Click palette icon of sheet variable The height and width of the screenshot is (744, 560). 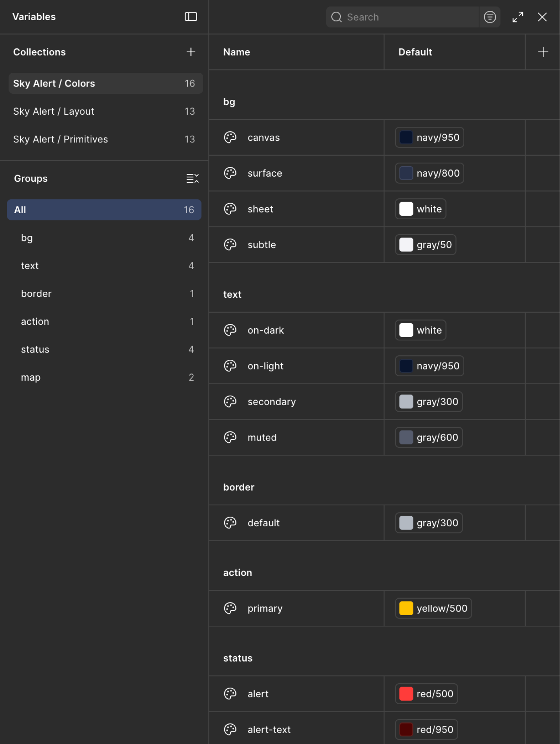(x=230, y=209)
